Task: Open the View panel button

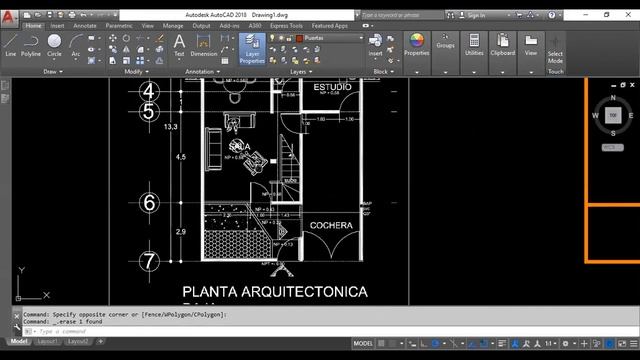Action: tap(531, 46)
